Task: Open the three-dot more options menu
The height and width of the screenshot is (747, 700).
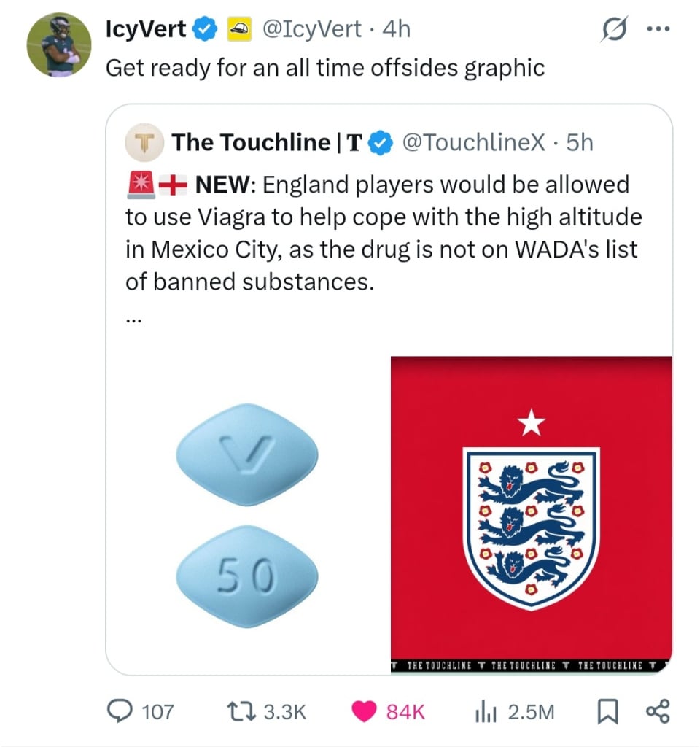Action: [658, 29]
